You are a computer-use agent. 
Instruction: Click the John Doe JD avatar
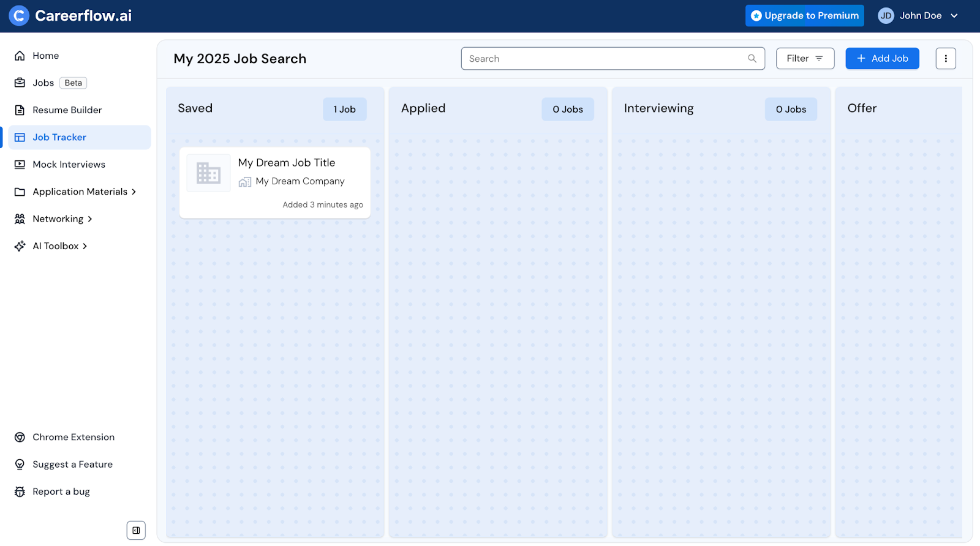[x=886, y=16]
